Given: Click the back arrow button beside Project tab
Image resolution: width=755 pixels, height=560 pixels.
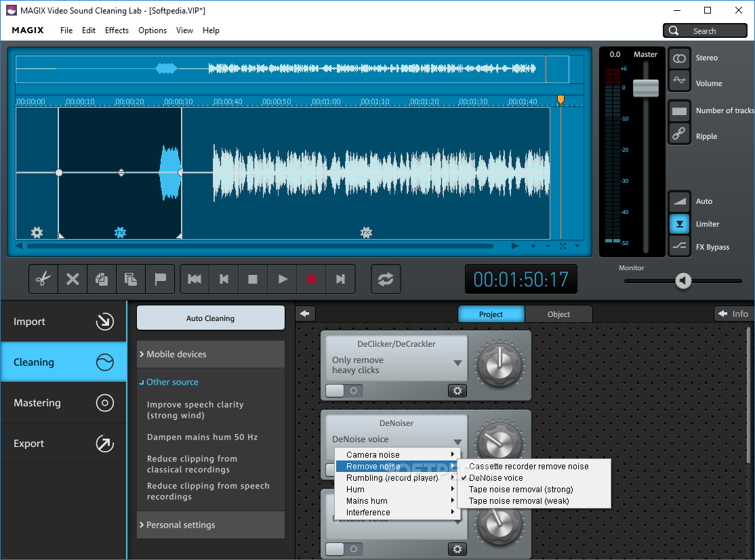Looking at the screenshot, I should tap(305, 314).
